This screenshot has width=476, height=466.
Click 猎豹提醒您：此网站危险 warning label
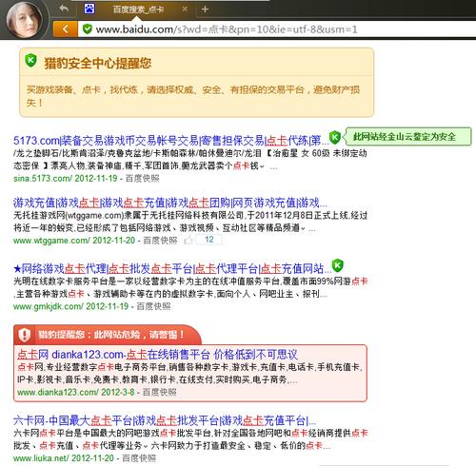tap(111, 335)
